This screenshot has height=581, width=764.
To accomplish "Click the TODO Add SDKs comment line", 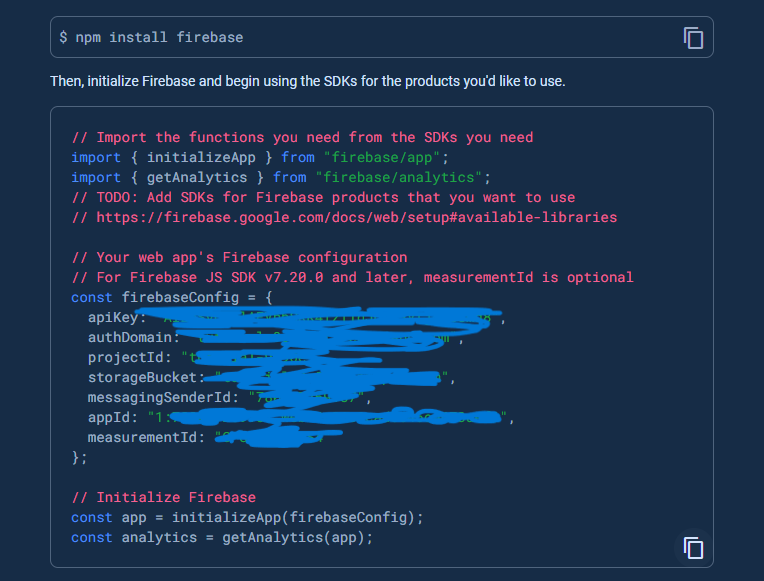I will coord(323,197).
